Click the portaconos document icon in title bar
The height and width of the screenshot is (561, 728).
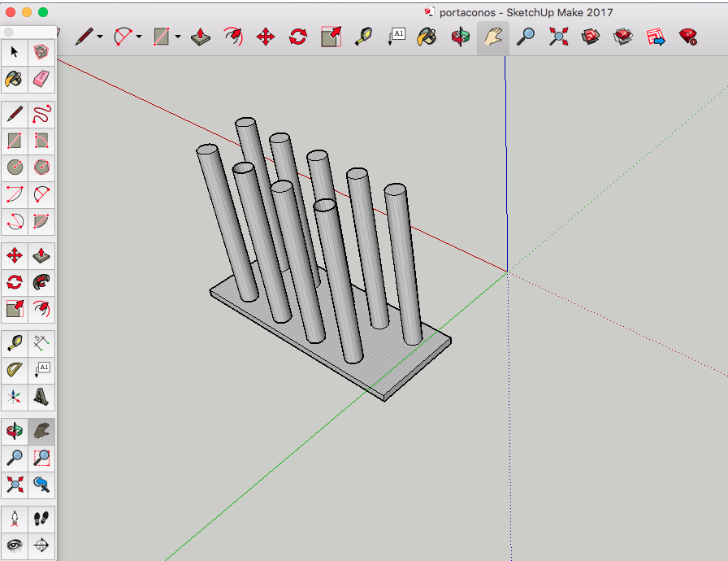point(430,12)
